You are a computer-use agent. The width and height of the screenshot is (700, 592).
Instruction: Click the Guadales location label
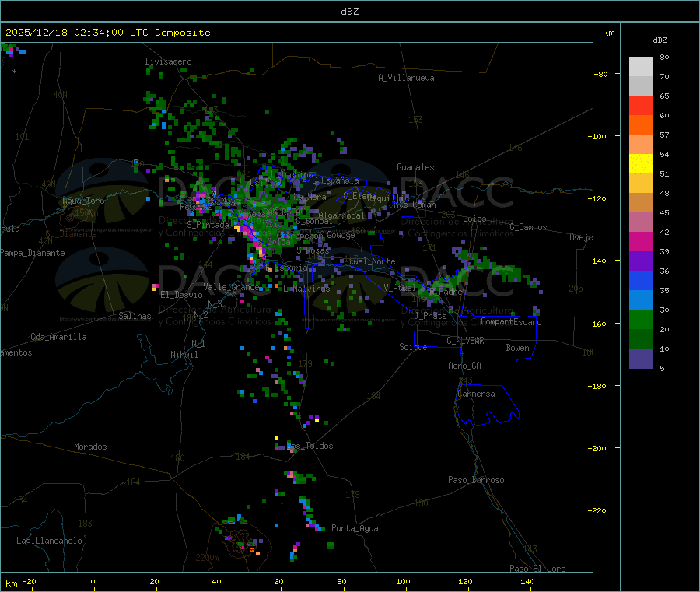(415, 167)
